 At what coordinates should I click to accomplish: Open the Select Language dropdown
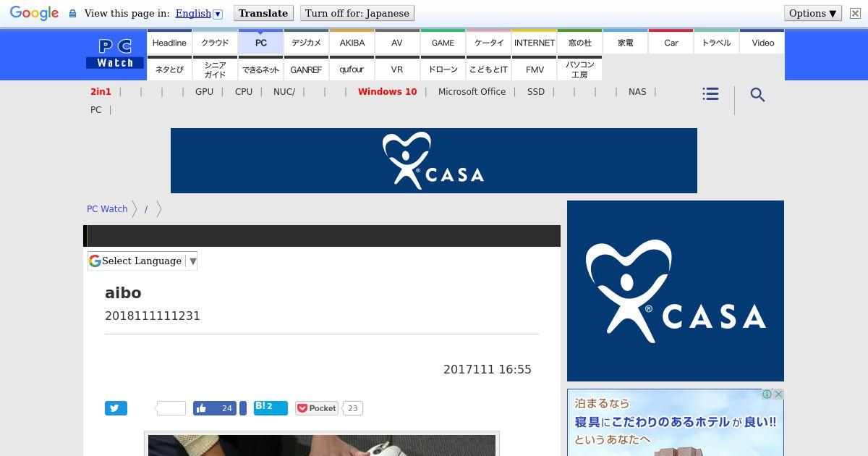(x=142, y=261)
